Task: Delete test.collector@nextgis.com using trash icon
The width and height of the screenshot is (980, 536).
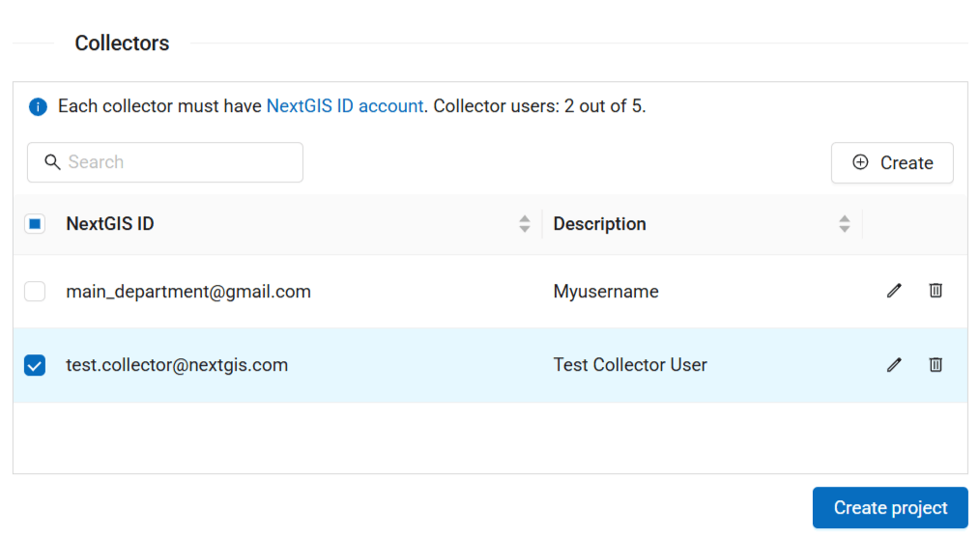Action: 936,365
